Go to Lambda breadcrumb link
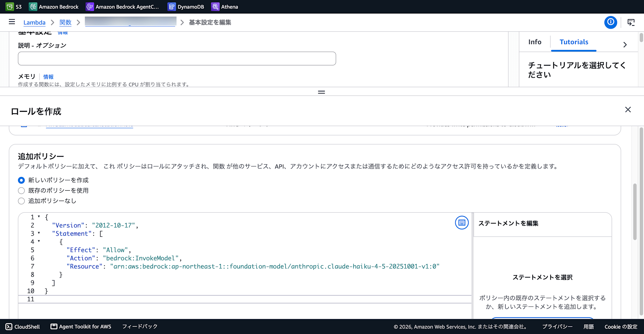Image resolution: width=644 pixels, height=334 pixels. point(34,22)
